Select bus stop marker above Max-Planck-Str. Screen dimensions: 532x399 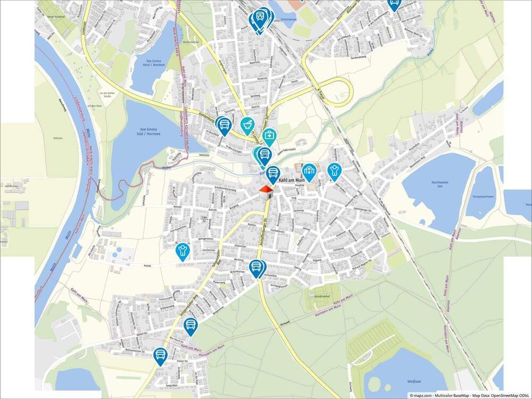click(x=190, y=327)
